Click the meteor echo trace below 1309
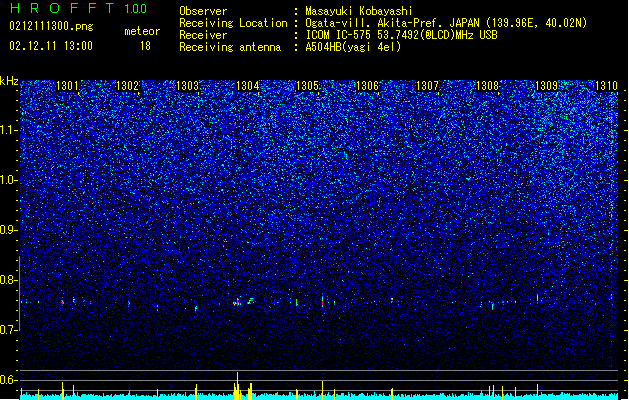629x400 pixels. (x=538, y=299)
